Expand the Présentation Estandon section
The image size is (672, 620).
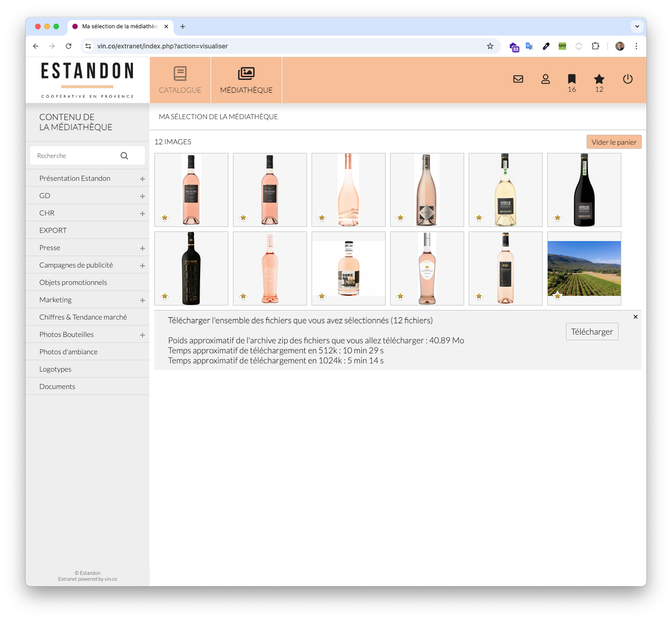point(143,179)
